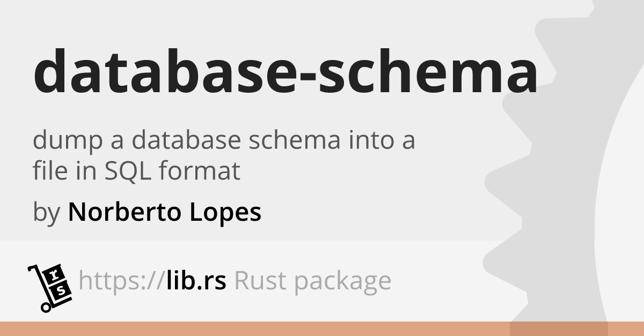Click the light orange bottom bar

click(x=255, y=328)
